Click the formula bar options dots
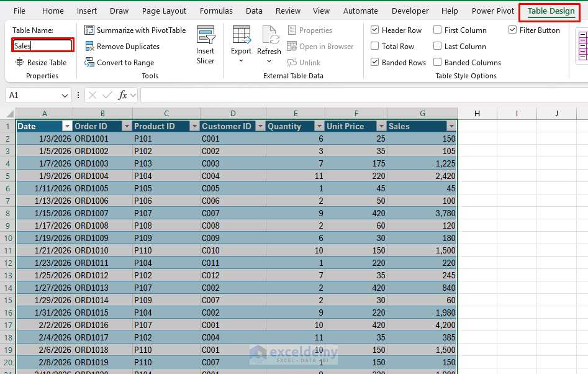The image size is (588, 374). 78,95
